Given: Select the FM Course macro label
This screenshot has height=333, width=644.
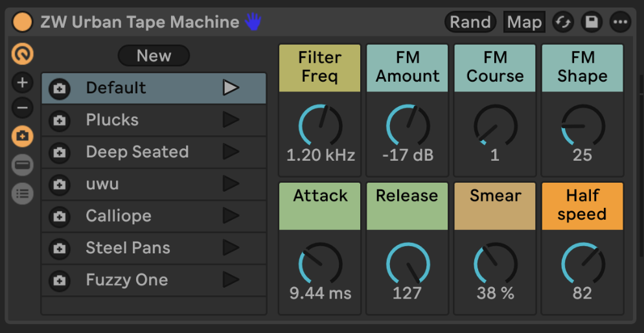Looking at the screenshot, I should pos(495,68).
